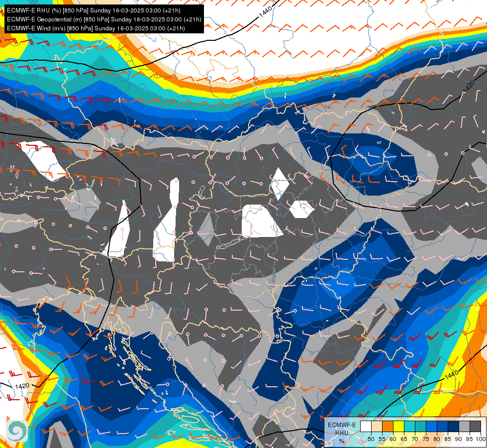Click the light gray 90-95% legend swatch
This screenshot has width=487, height=448.
[464, 426]
